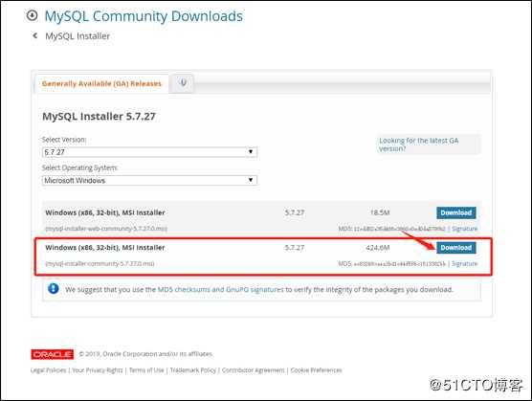Click the Oracle logo in the footer
This screenshot has width=532, height=401.
click(x=53, y=354)
